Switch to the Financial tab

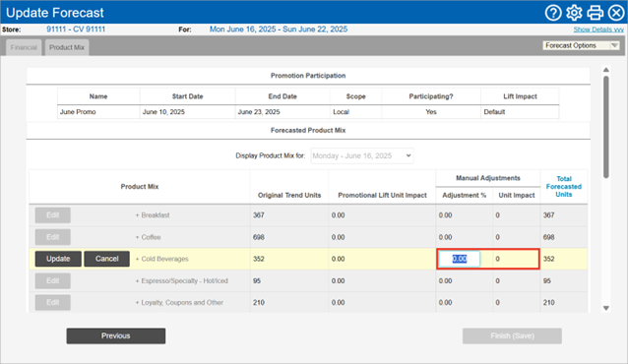click(24, 47)
